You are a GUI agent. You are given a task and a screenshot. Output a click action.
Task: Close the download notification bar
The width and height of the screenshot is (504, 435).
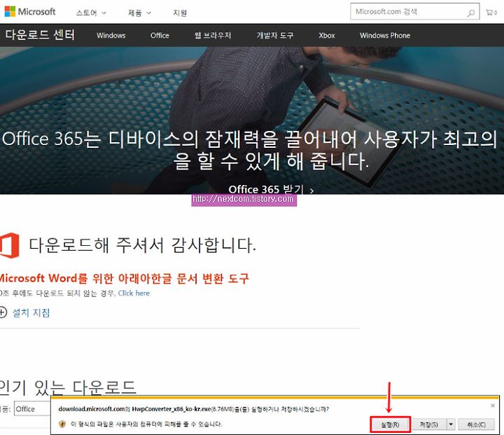point(492,406)
